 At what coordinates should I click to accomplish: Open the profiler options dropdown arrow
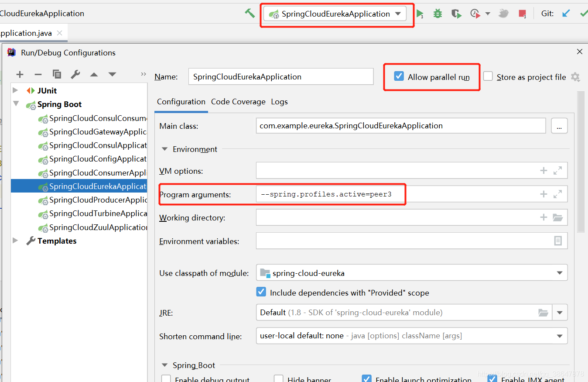coord(488,14)
